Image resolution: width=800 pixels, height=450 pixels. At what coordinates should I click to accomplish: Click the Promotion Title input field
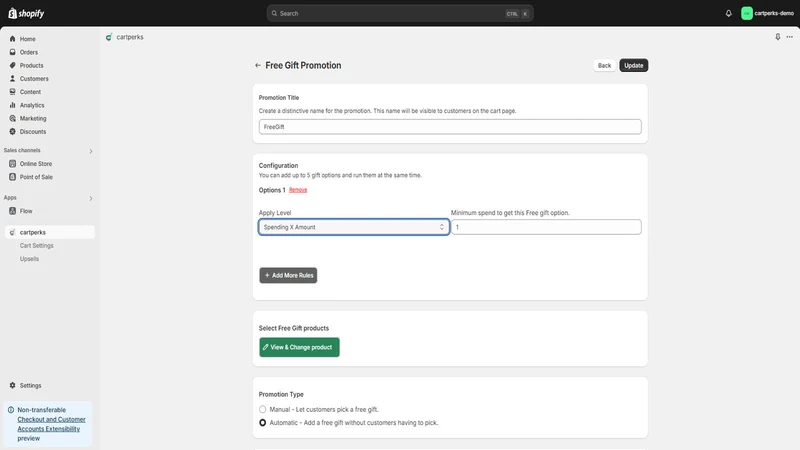[x=450, y=127]
